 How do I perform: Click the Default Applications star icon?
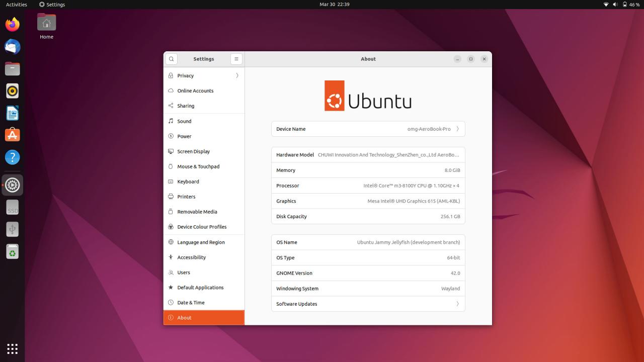click(x=171, y=287)
